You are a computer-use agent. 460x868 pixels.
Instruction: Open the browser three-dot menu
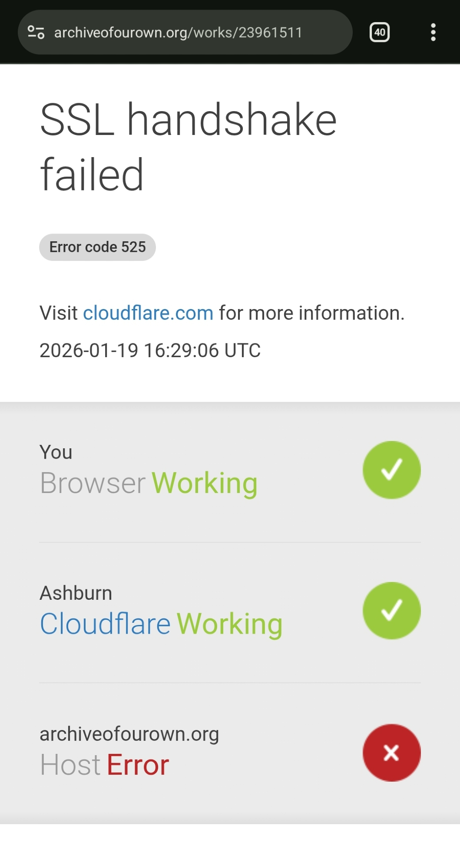(433, 32)
